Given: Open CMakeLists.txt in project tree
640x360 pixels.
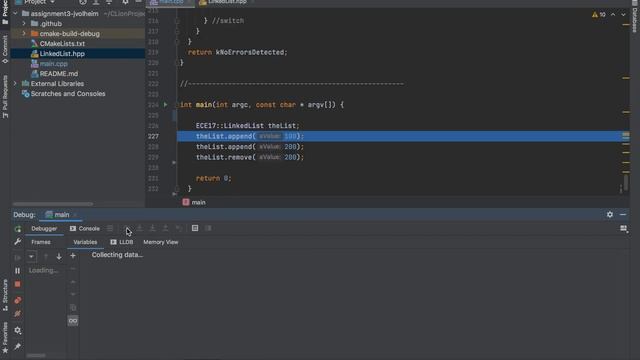Looking at the screenshot, I should click(x=62, y=44).
